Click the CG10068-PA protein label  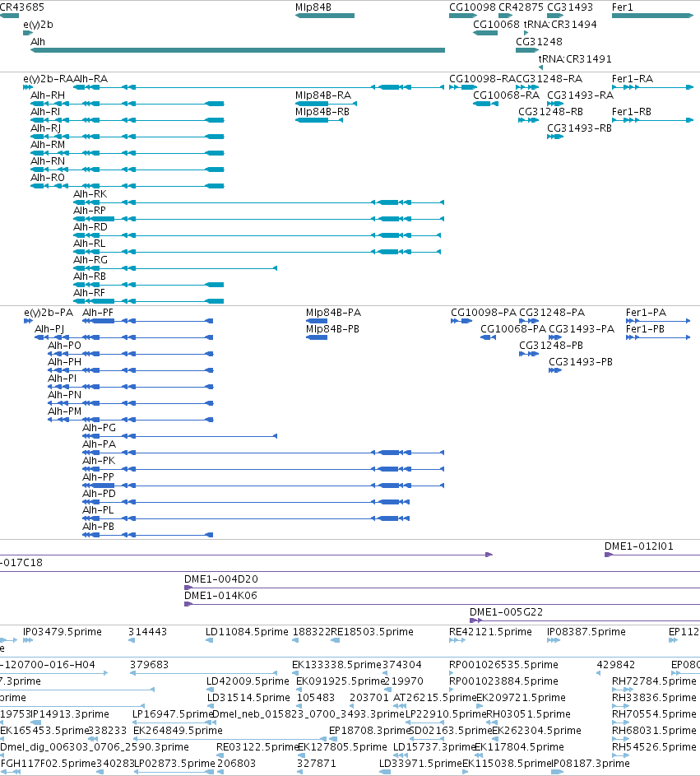513,329
